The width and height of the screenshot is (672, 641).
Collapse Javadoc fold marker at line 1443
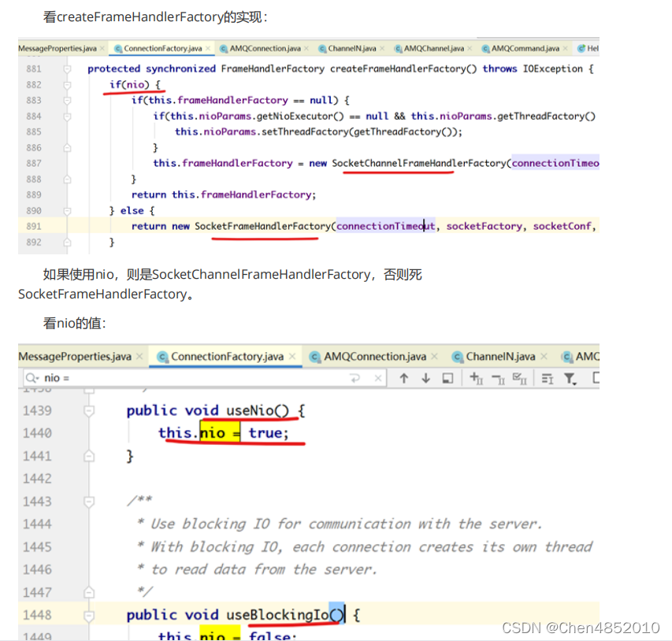click(x=89, y=502)
